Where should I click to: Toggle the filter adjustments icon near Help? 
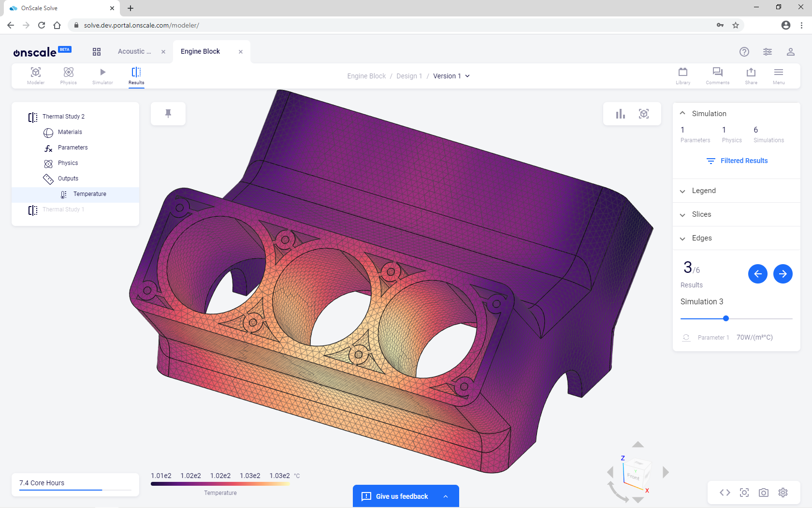(767, 52)
